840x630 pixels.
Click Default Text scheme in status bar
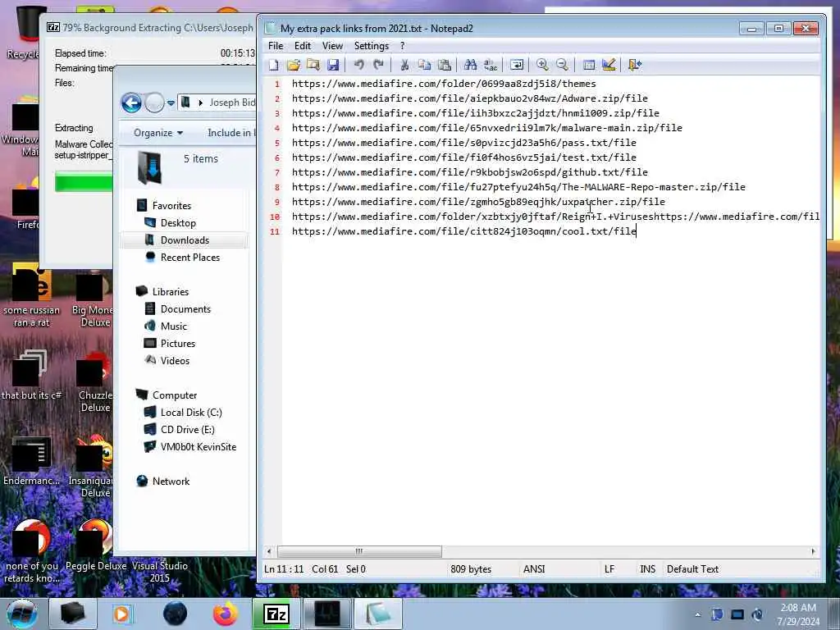(x=692, y=569)
